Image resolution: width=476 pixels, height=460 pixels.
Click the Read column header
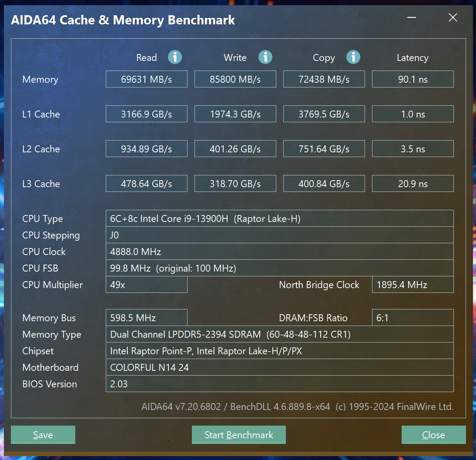[147, 57]
